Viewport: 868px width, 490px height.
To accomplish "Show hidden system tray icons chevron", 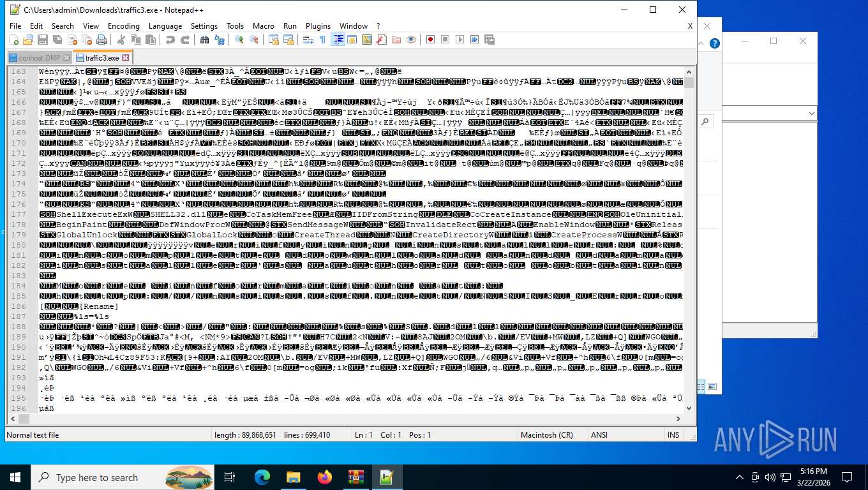I will click(x=740, y=477).
